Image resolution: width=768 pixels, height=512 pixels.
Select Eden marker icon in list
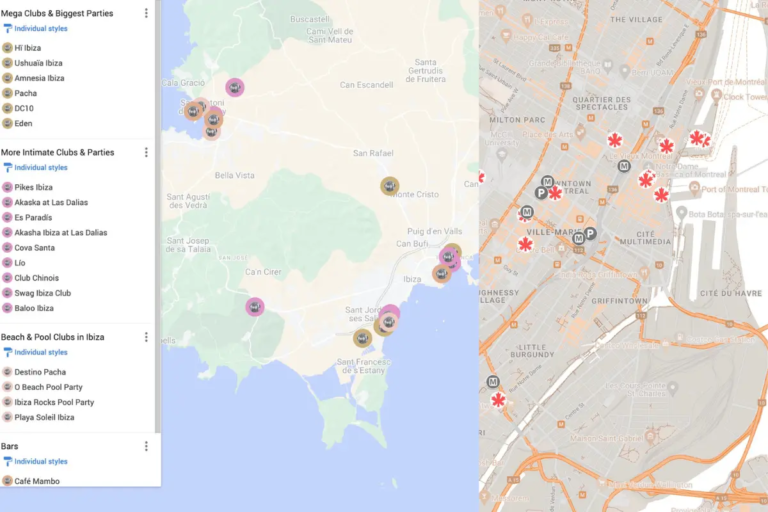click(7, 123)
